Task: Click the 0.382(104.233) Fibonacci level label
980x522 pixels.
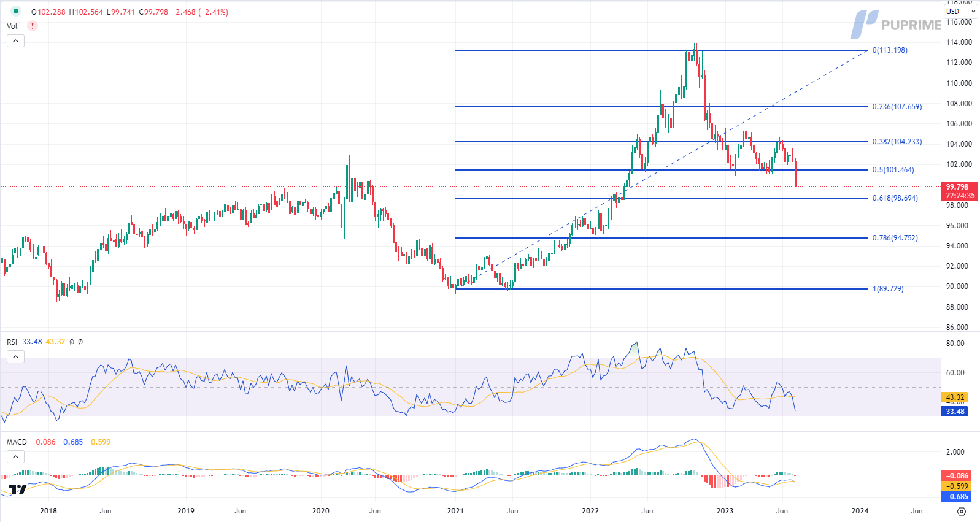Action: (897, 142)
